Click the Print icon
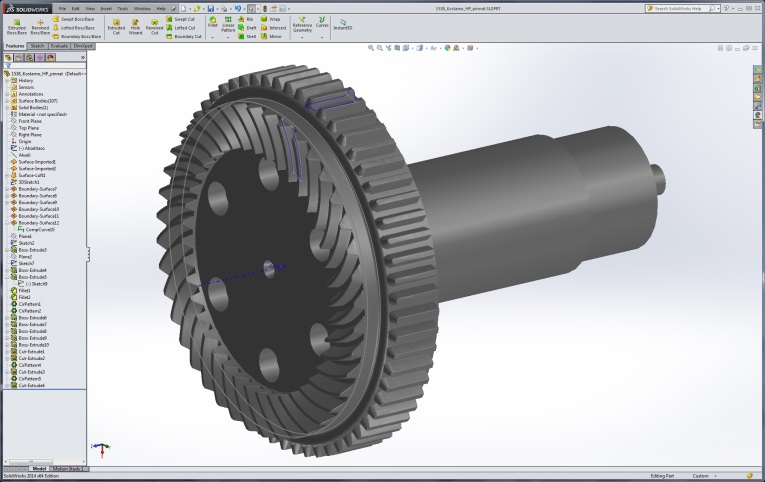 (x=224, y=9)
